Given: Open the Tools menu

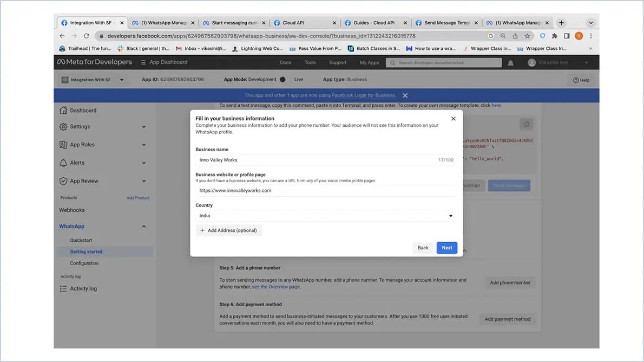Looking at the screenshot, I should coord(310,62).
